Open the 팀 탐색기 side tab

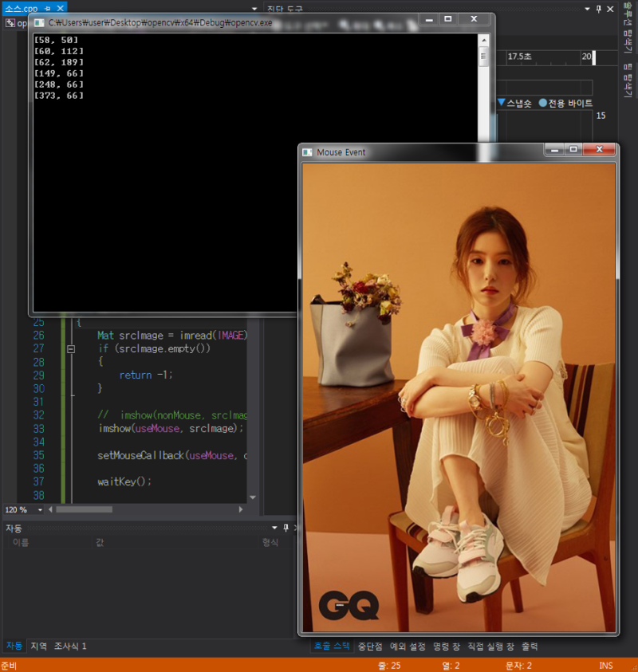[x=628, y=81]
